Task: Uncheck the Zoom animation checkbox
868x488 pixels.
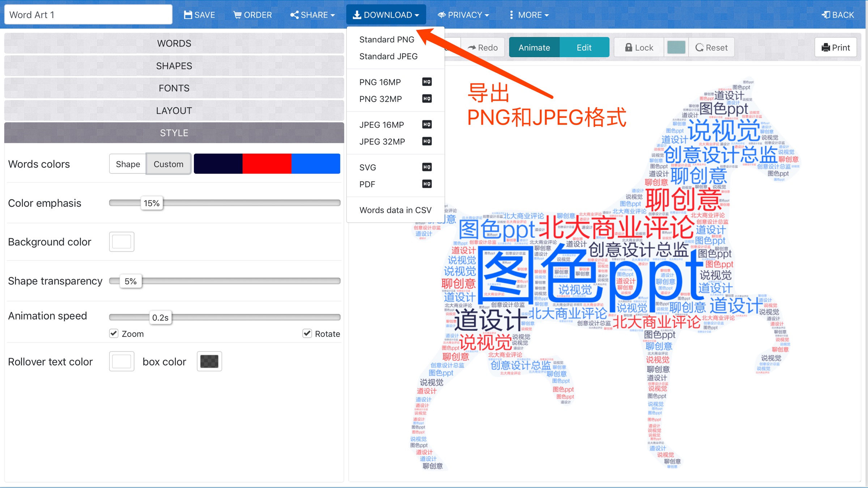Action: (x=114, y=333)
